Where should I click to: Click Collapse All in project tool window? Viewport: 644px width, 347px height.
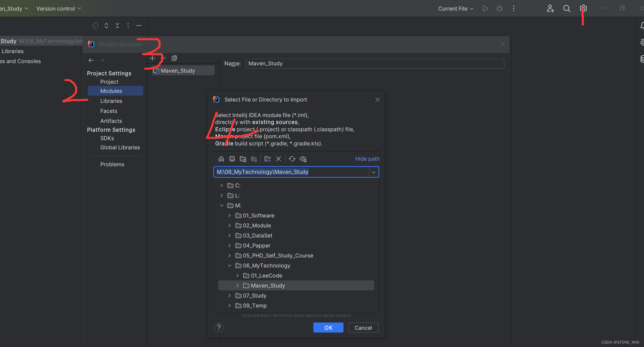pos(117,26)
